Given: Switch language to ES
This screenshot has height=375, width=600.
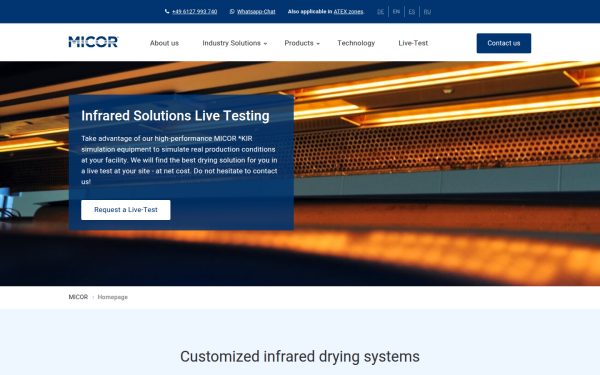Looking at the screenshot, I should 412,11.
